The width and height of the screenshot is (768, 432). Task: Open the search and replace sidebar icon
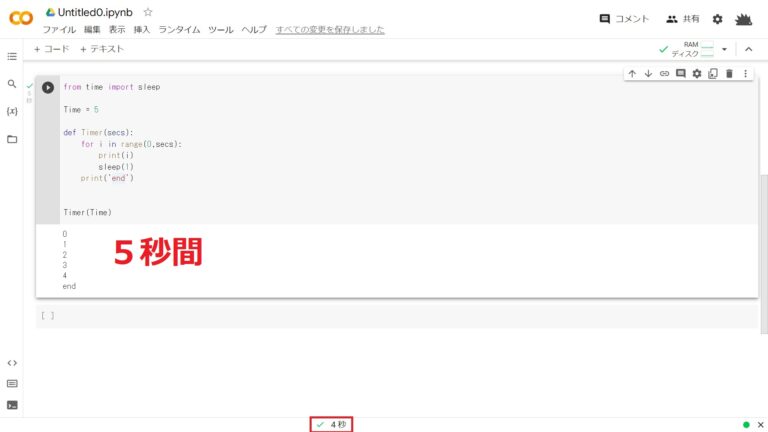[x=12, y=84]
